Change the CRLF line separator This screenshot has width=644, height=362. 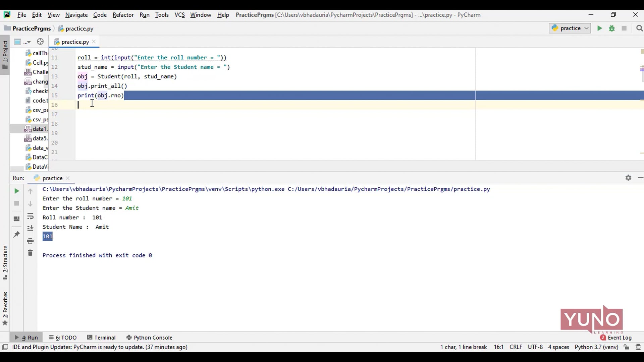click(x=516, y=347)
